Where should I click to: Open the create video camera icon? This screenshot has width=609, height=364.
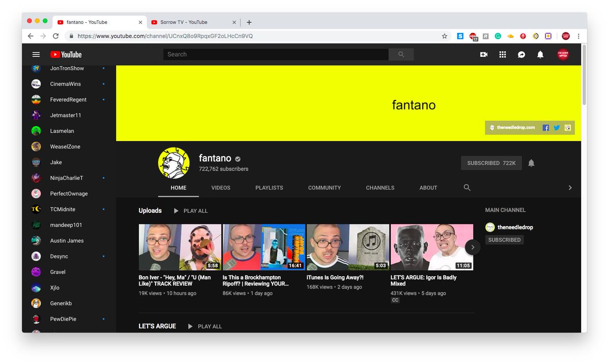coord(484,54)
